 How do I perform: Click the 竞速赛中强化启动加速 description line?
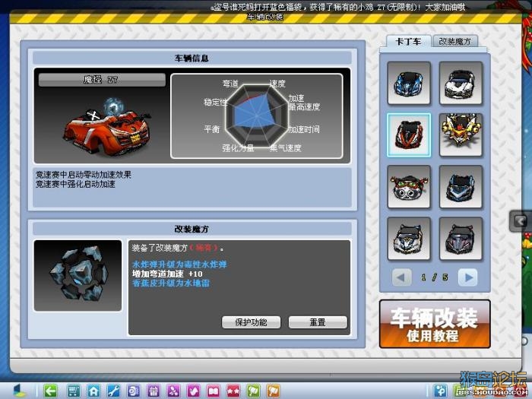tap(76, 184)
